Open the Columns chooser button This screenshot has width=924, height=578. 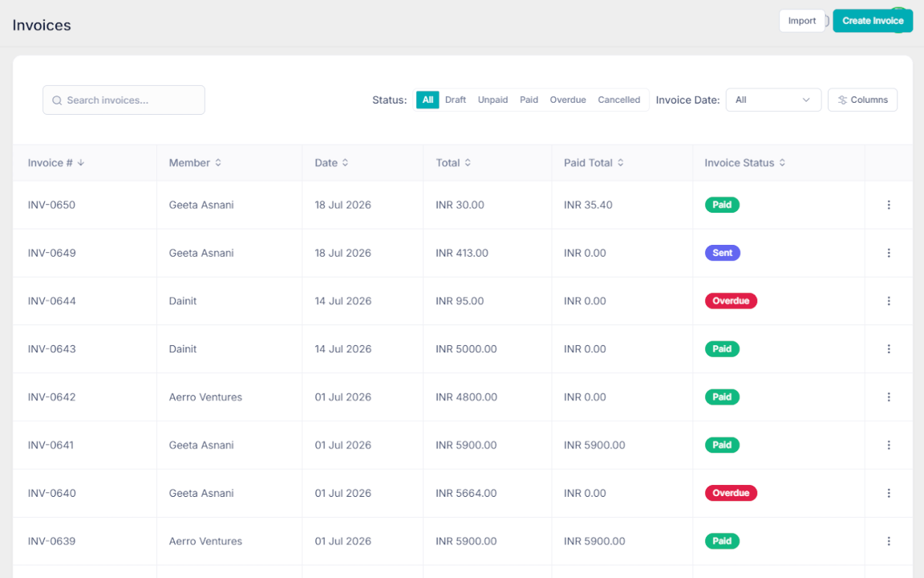(862, 100)
